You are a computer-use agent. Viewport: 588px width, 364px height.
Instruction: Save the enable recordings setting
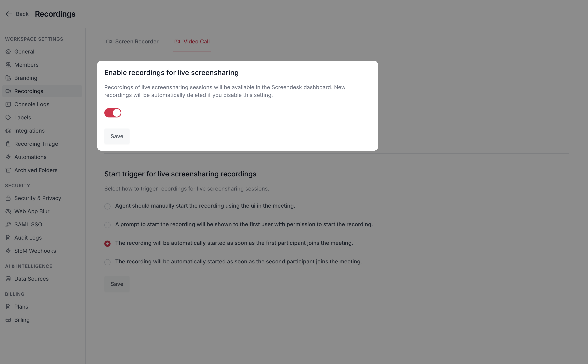(117, 136)
